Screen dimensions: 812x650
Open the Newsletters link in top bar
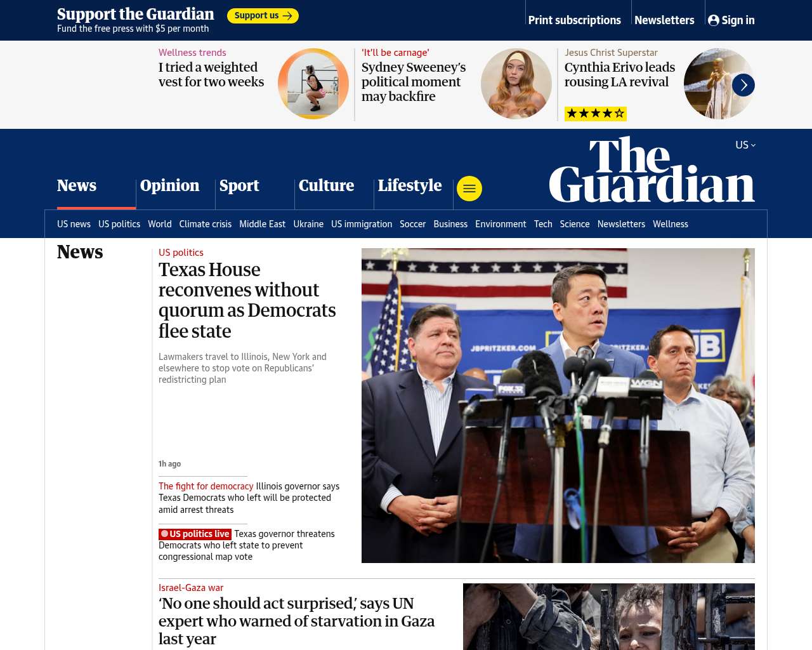pos(664,20)
